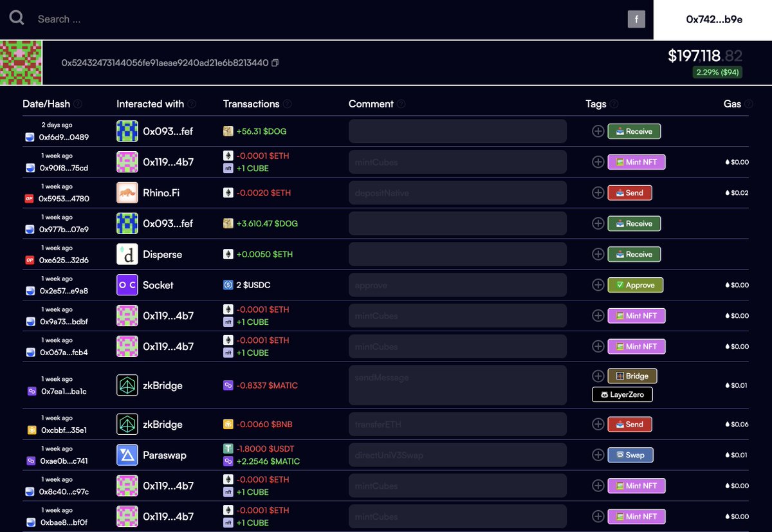Click the wallet identicon avatar
Screen dimensions: 772x532
click(x=21, y=63)
